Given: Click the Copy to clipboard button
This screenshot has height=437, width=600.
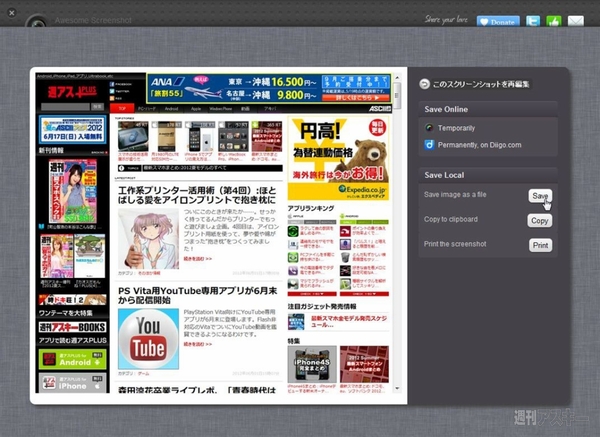Looking at the screenshot, I should 540,220.
